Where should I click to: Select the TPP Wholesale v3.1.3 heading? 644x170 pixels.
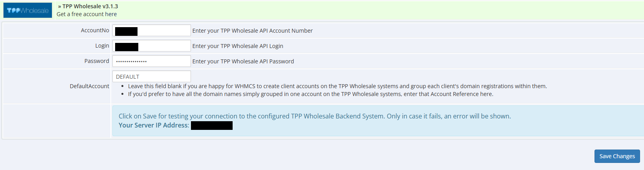88,6
